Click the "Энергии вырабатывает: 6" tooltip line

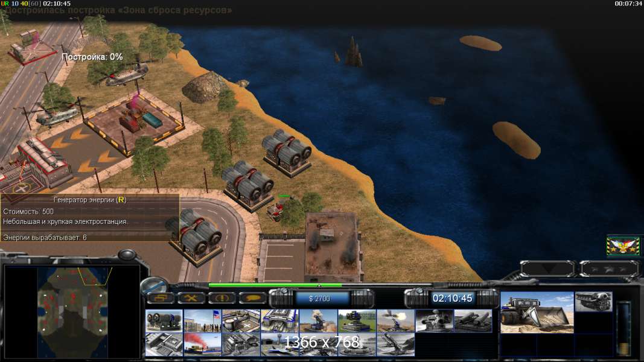45,237
